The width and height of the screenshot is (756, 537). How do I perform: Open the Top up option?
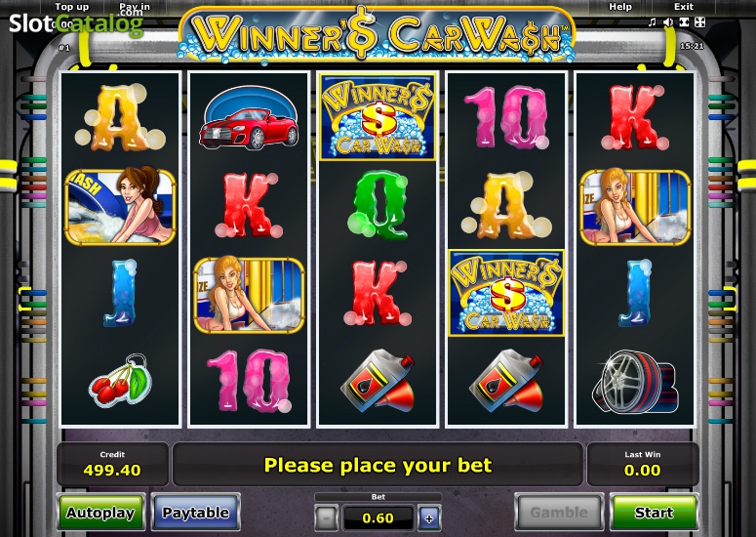(x=71, y=7)
